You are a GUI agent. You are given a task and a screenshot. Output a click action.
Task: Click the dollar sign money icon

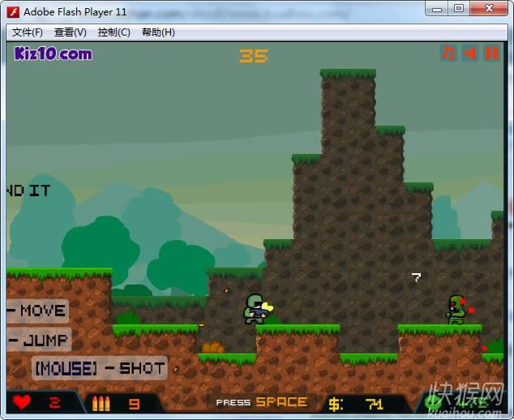pos(336,403)
